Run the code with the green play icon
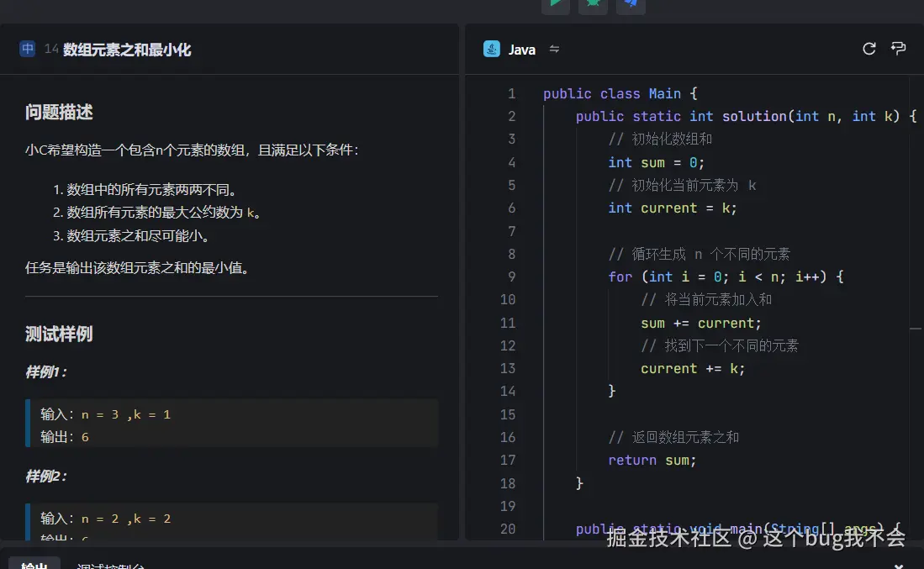The image size is (924, 569). point(555,6)
